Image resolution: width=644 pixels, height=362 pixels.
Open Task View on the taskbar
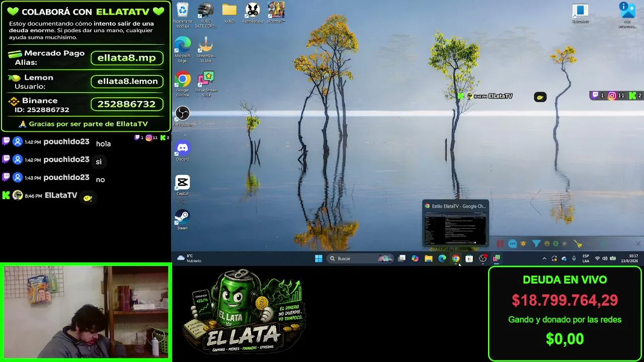click(x=401, y=258)
